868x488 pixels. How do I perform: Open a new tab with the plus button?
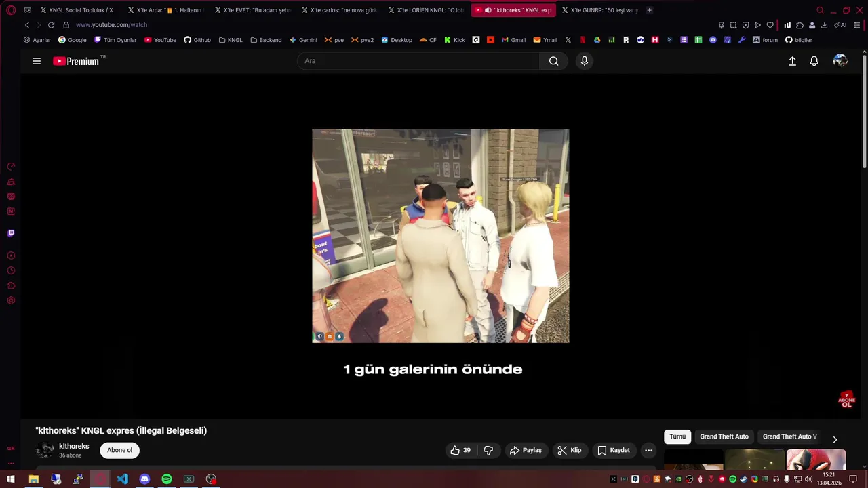coord(649,10)
